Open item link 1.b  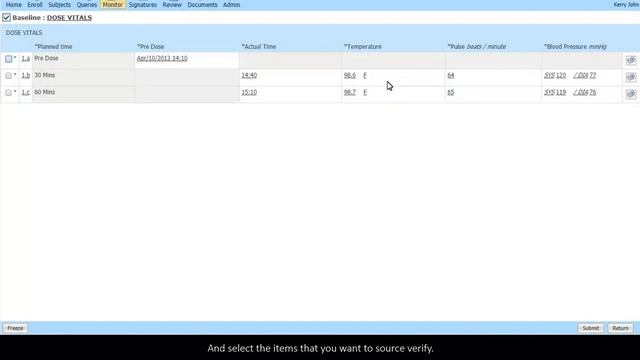tap(26, 76)
